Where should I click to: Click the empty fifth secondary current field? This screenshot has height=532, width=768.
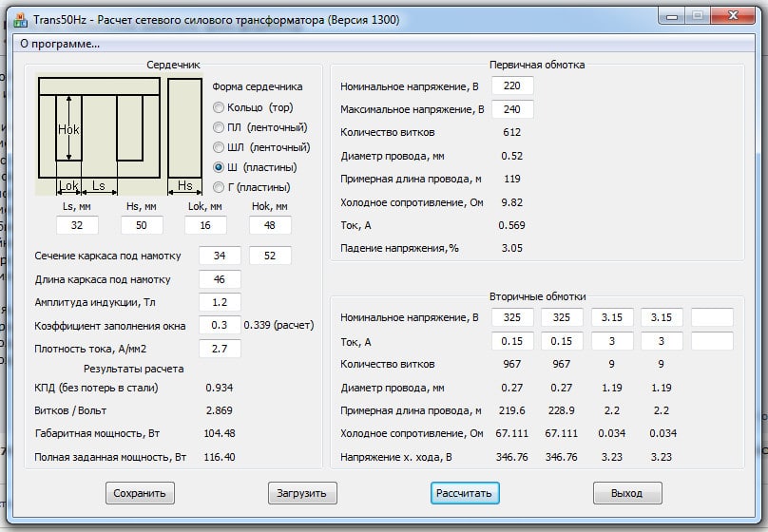coord(712,341)
